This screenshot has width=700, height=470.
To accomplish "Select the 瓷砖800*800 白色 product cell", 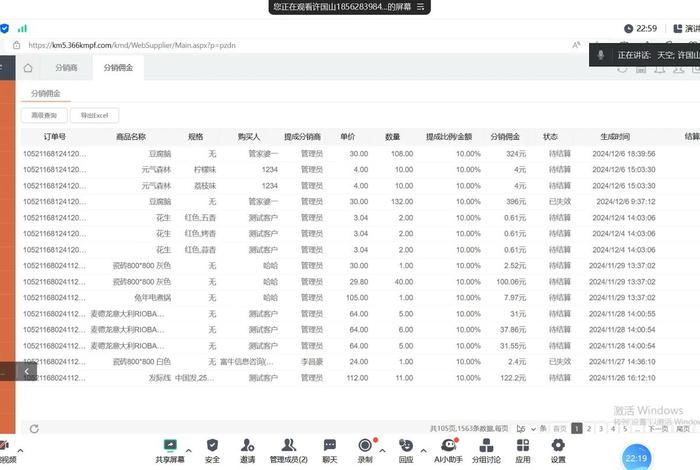I will click(142, 362).
